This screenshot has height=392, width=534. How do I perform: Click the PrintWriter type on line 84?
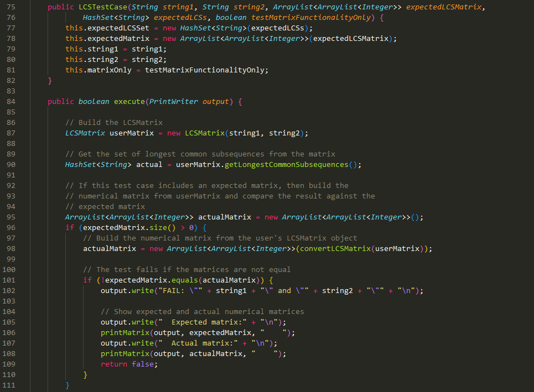point(174,101)
